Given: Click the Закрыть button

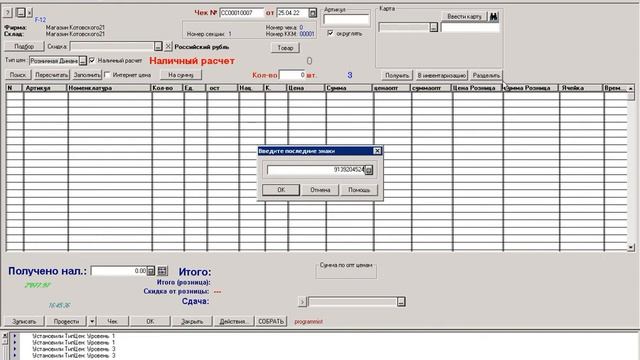Looking at the screenshot, I should [x=192, y=322].
